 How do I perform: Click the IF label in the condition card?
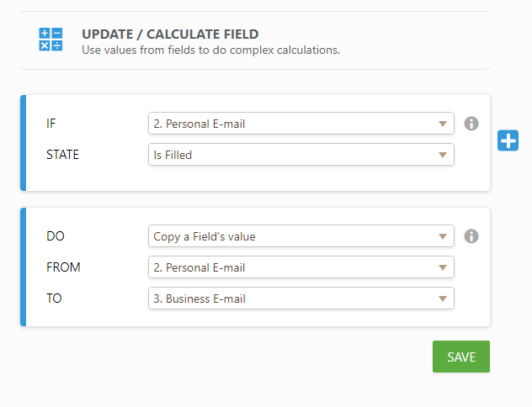(x=51, y=124)
